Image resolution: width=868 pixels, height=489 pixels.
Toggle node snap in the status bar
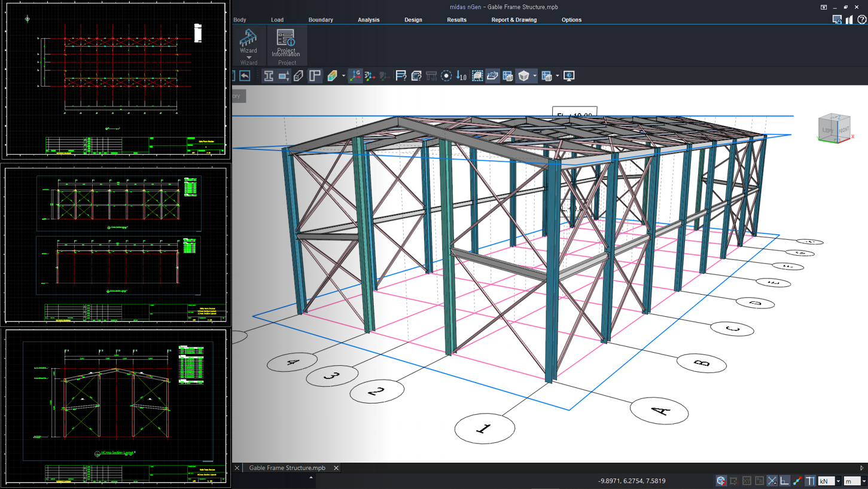click(x=772, y=480)
